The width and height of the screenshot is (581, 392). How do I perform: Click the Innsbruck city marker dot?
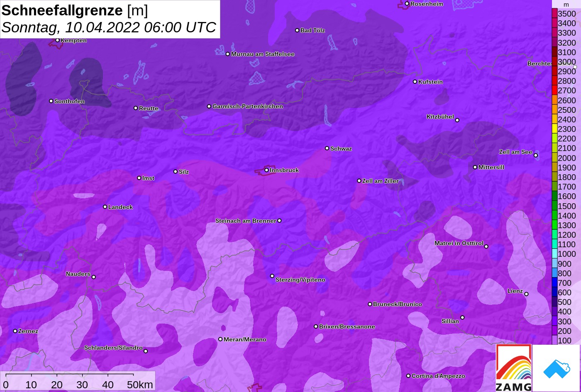coord(266,170)
